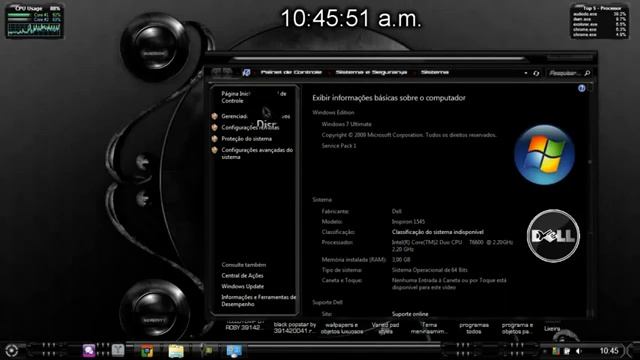Open Página Inicial do Painel de Controle

click(x=253, y=97)
